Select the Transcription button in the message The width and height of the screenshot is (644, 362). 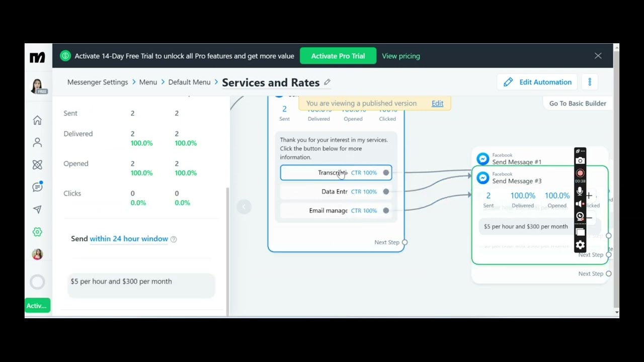click(336, 172)
